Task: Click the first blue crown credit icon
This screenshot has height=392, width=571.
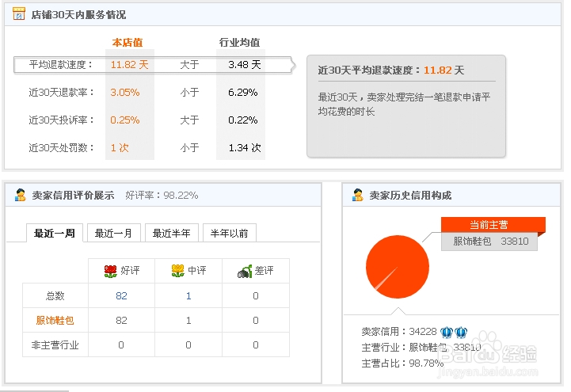Action: [x=447, y=332]
